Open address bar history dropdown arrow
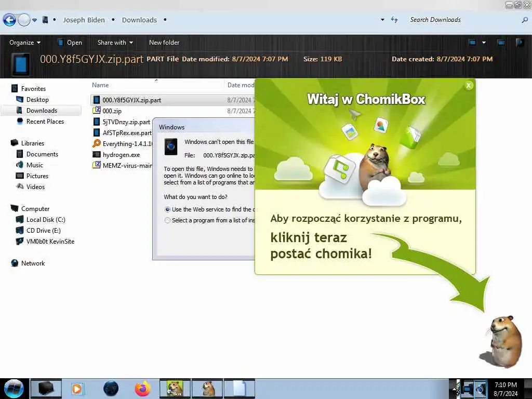The width and height of the screenshot is (532, 399). click(383, 20)
